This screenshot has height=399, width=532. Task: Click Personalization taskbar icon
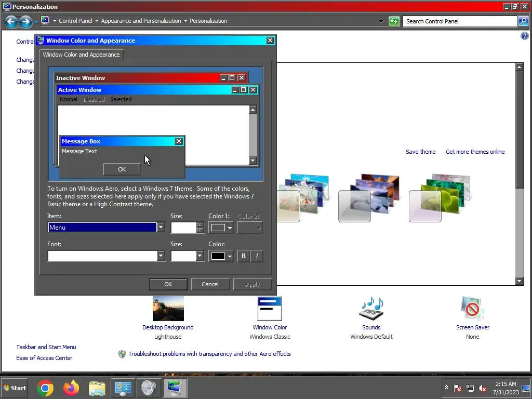tap(175, 388)
